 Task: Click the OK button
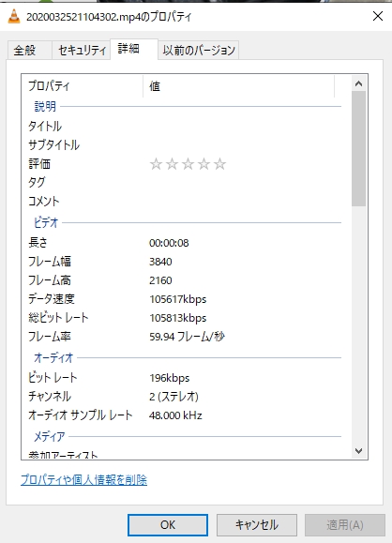tap(168, 525)
